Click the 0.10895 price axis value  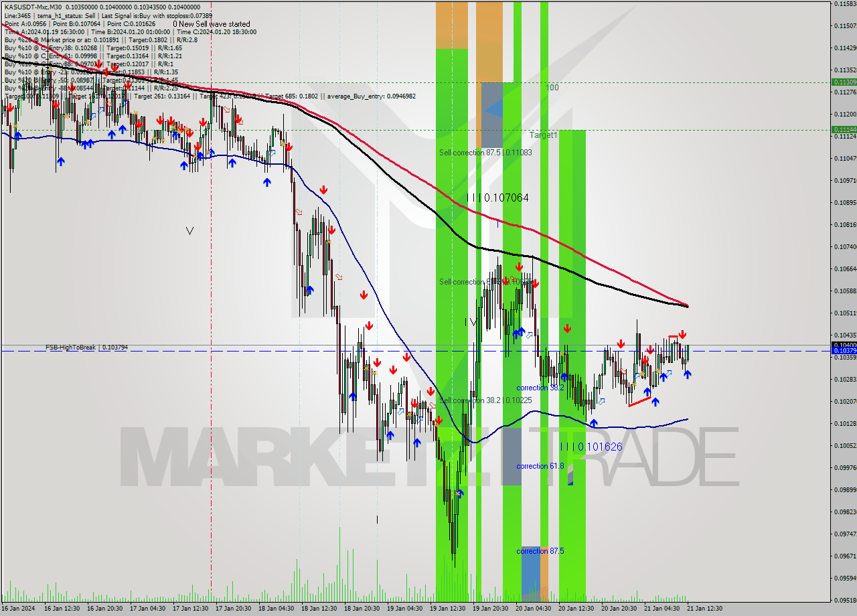[x=845, y=202]
